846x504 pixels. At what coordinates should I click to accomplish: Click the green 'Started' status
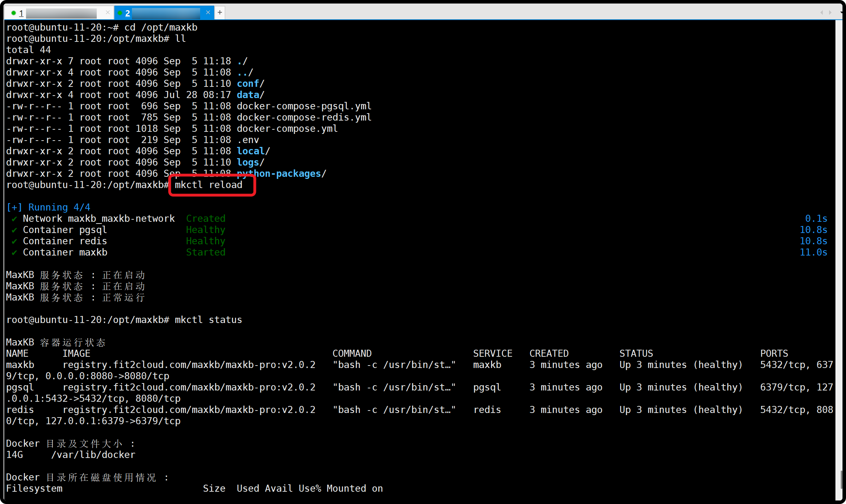[x=206, y=252]
